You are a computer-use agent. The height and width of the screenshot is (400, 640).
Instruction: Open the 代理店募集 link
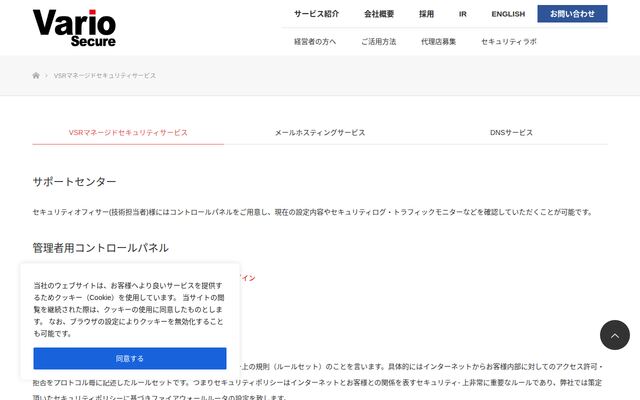click(438, 42)
